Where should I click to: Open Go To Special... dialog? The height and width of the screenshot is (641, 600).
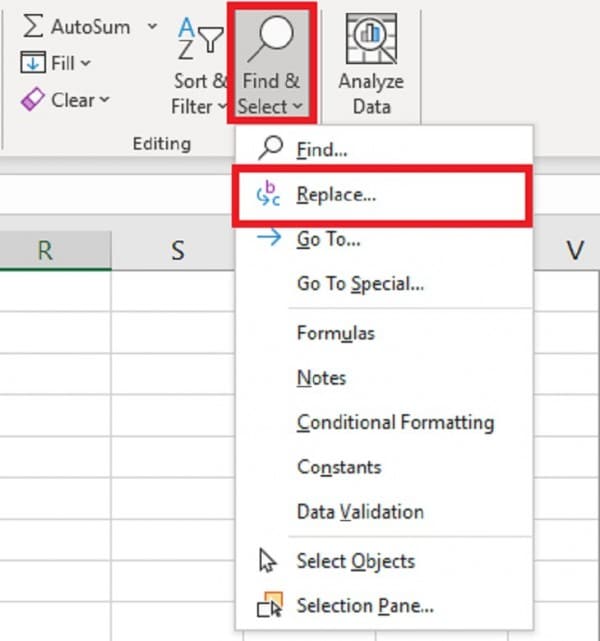384,283
